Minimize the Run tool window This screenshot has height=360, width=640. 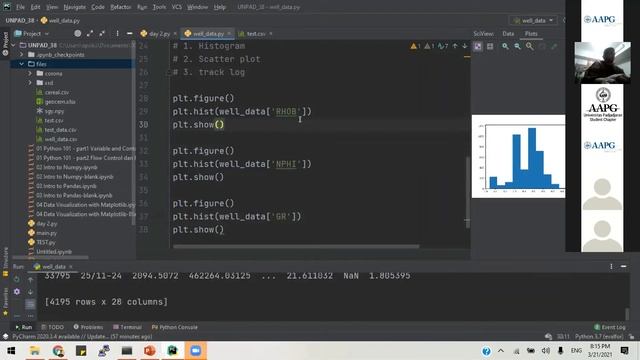(623, 266)
